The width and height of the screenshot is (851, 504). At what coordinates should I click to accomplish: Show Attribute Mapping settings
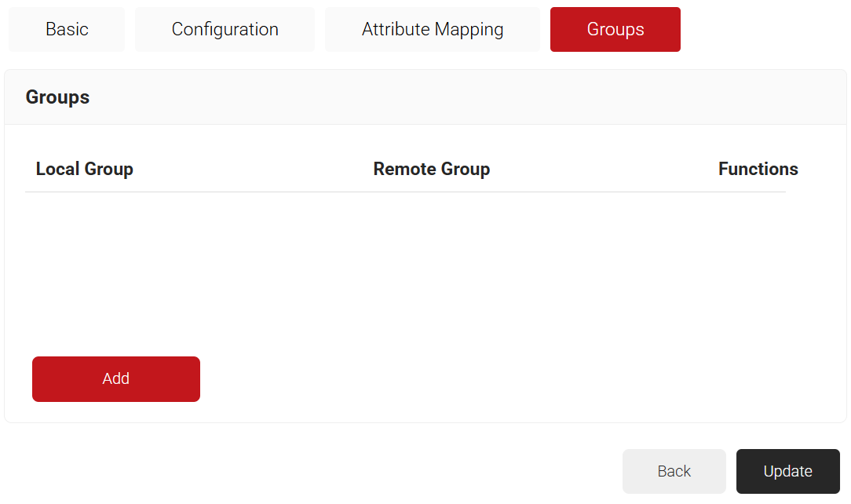432,30
